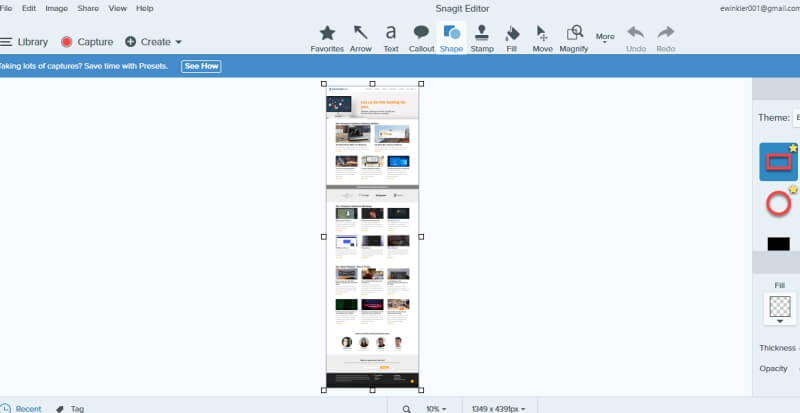This screenshot has height=413, width=800.
Task: Click the red Capture button
Action: pyautogui.click(x=87, y=42)
